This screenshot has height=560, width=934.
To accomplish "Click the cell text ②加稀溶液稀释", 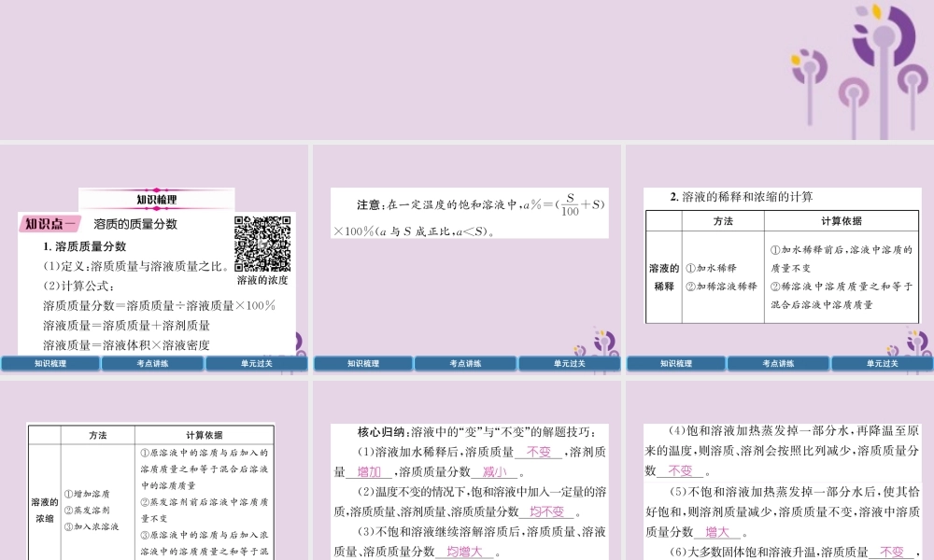I will point(721,287).
